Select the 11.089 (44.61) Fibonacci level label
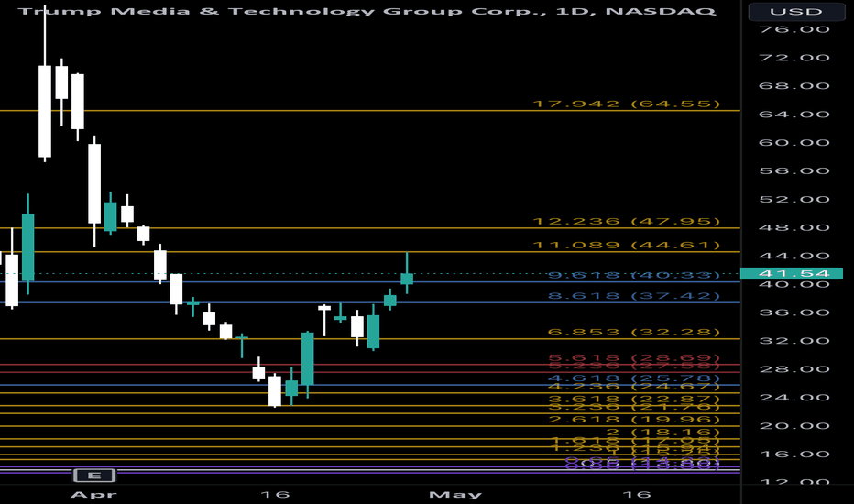The image size is (854, 504). click(626, 246)
